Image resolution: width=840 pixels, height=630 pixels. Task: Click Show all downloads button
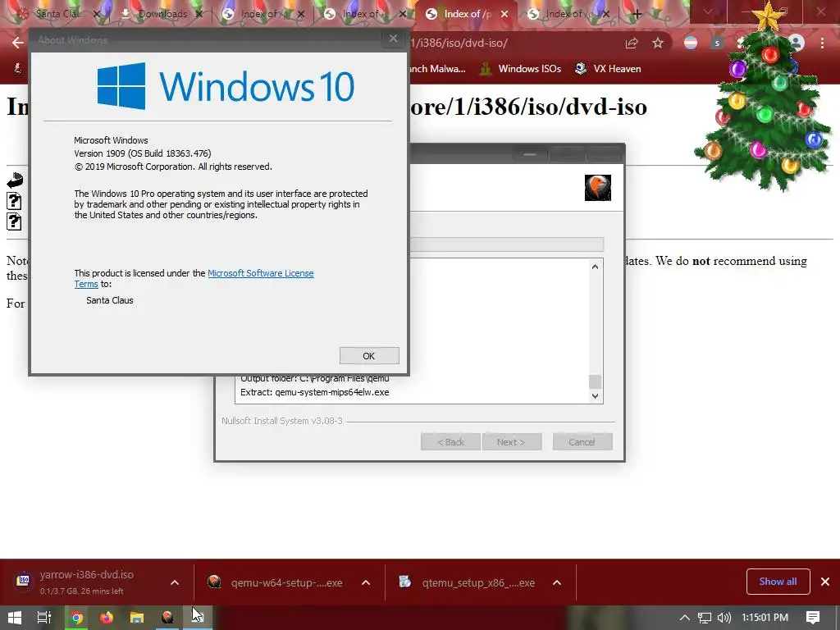pos(778,582)
